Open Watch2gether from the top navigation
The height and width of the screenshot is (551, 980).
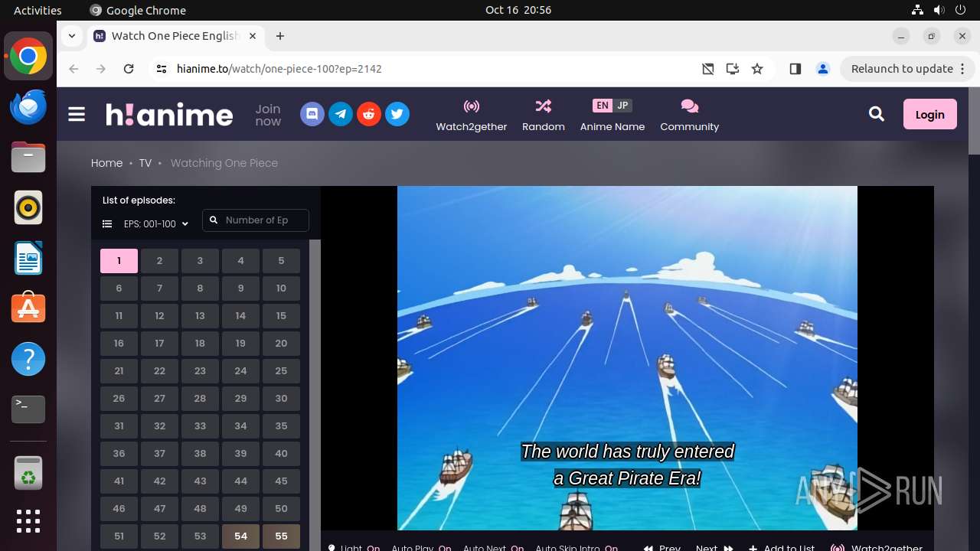point(472,116)
